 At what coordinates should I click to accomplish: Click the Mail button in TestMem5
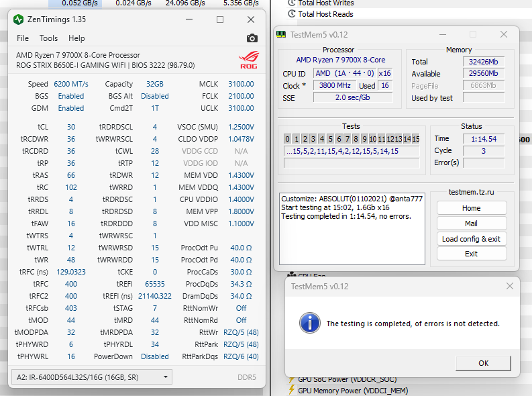(x=472, y=224)
